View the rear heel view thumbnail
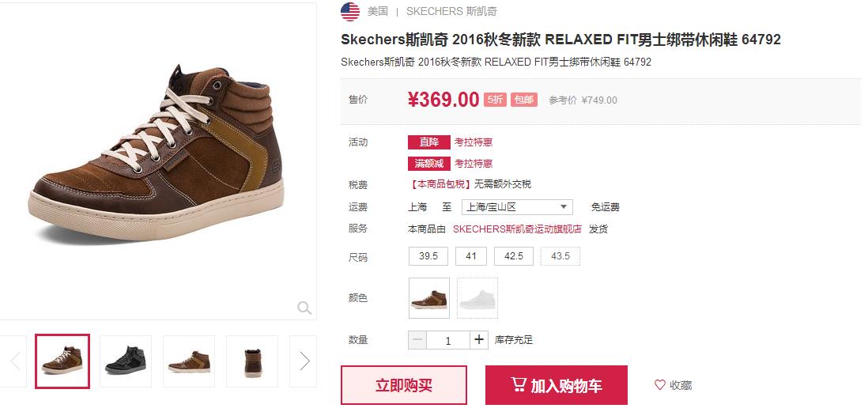This screenshot has width=868, height=412. tap(252, 361)
